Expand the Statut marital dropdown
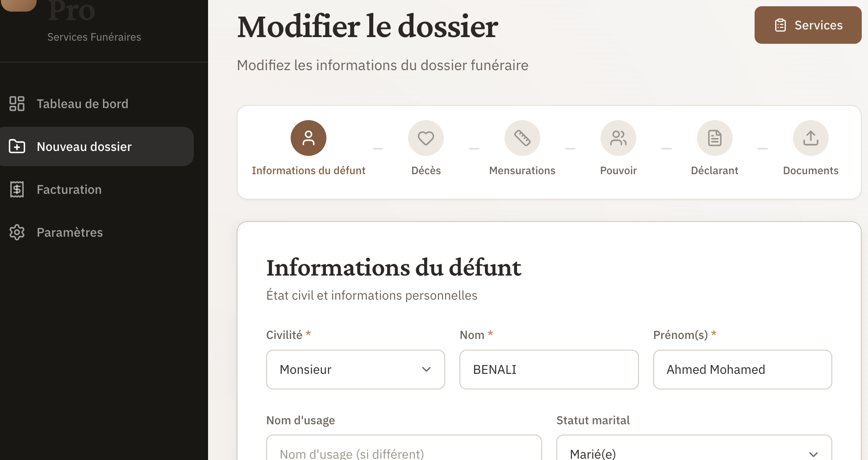 tap(693, 451)
